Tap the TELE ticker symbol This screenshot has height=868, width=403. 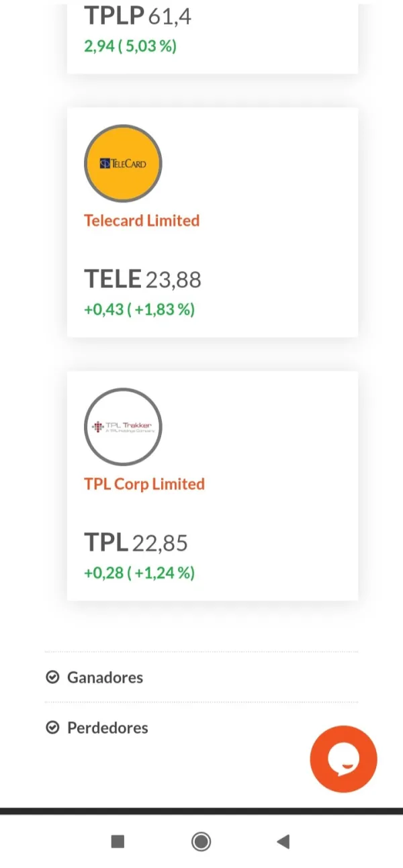pos(112,279)
